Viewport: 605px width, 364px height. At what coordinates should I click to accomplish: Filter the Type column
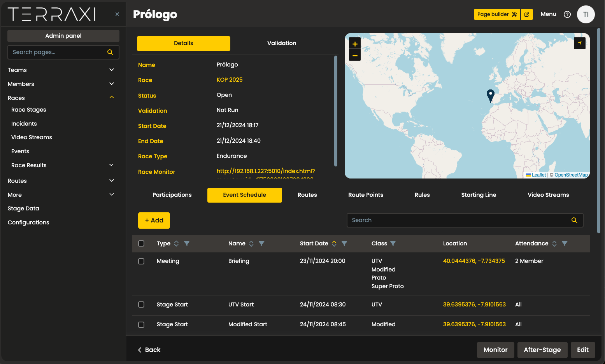point(187,243)
